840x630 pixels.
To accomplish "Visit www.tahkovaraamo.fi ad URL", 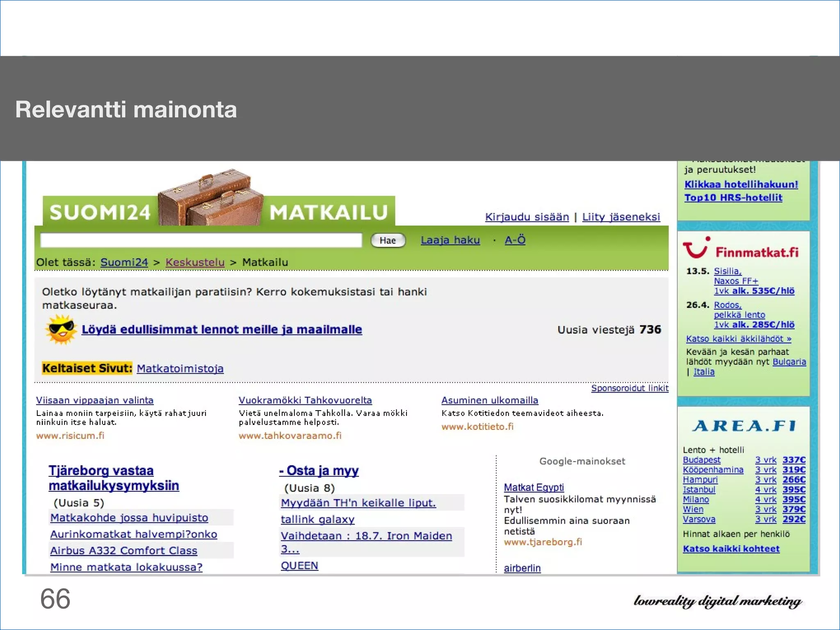I will click(290, 436).
